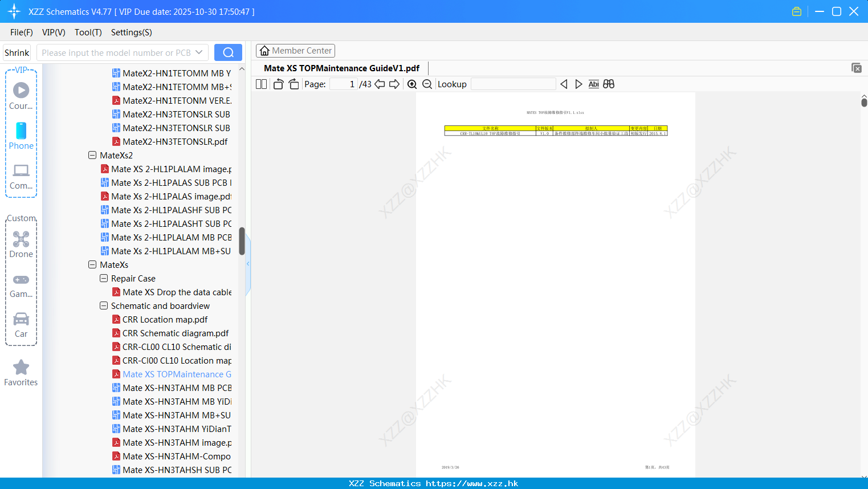
Task: Zoom in on the PDF
Action: pyautogui.click(x=412, y=84)
